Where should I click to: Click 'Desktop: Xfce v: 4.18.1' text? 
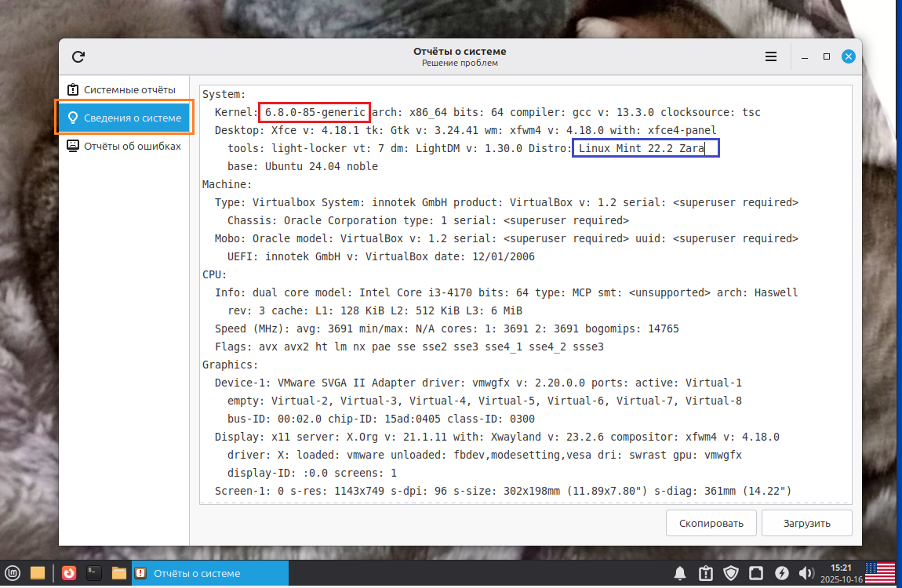tap(286, 130)
